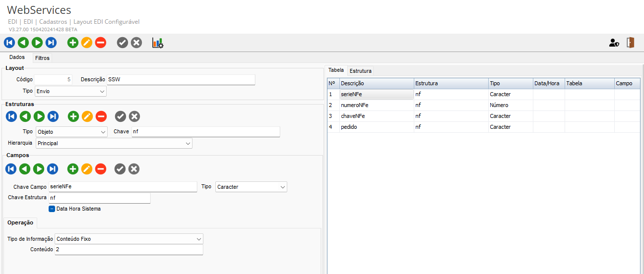Open the user permissions icon at top right

tap(614, 43)
